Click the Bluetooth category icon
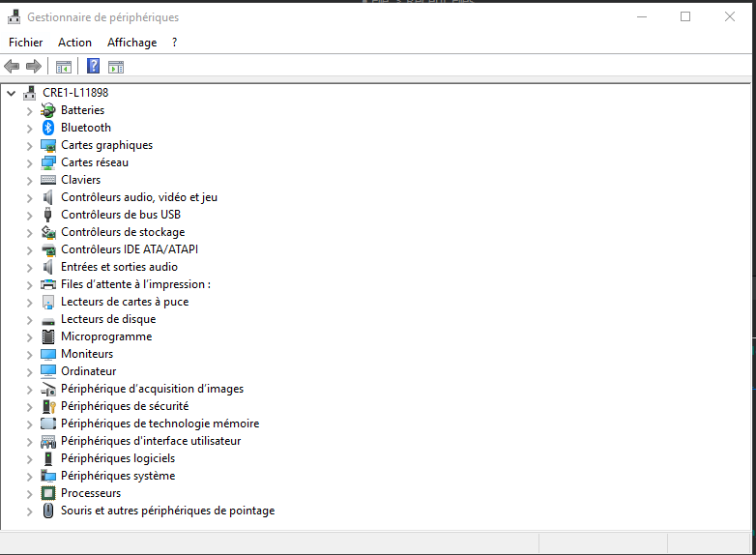 pyautogui.click(x=48, y=128)
